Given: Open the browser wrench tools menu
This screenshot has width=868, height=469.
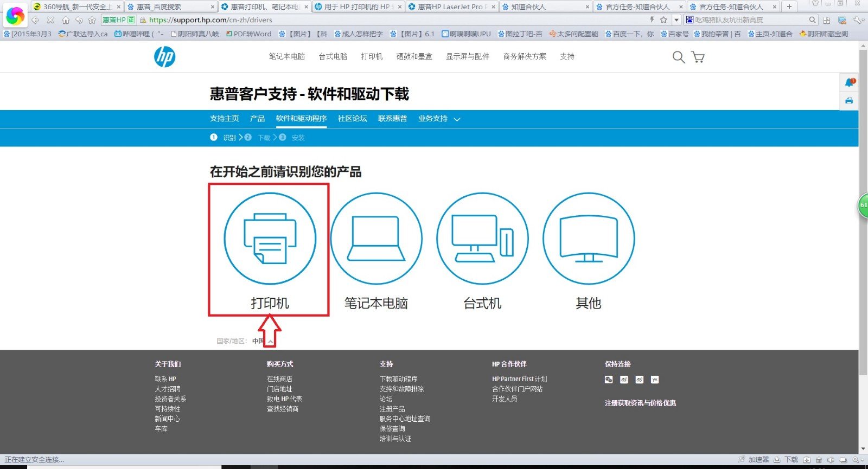Looking at the screenshot, I should point(858,20).
